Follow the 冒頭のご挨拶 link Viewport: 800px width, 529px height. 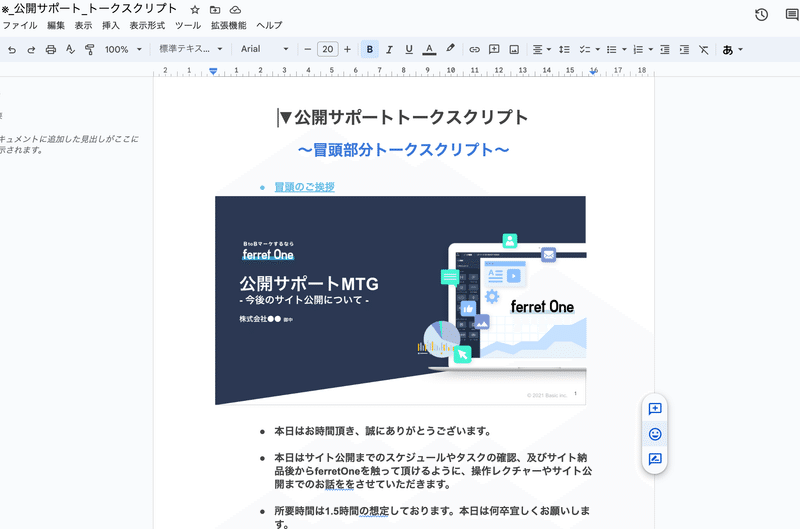point(305,187)
